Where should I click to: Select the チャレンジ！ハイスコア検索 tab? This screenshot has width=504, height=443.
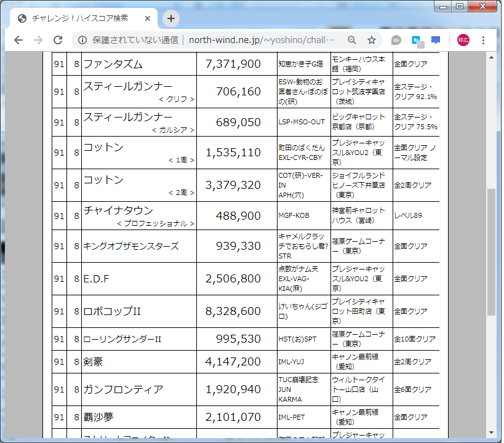80,18
